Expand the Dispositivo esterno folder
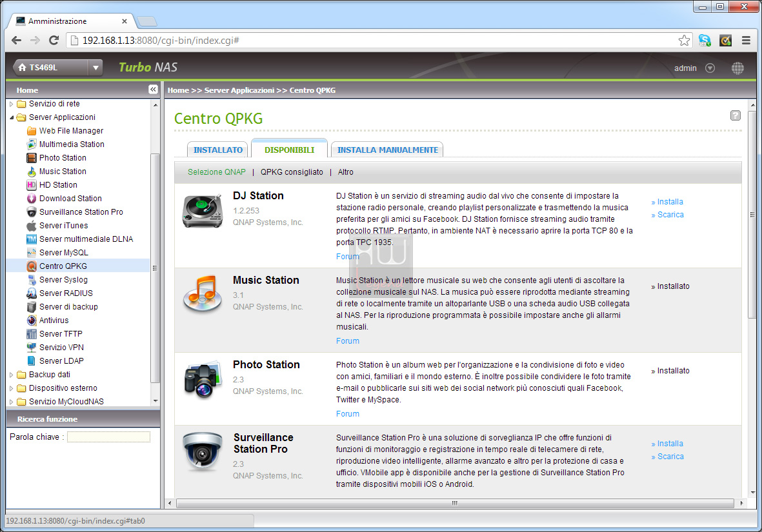Image resolution: width=762 pixels, height=532 pixels. (11, 388)
